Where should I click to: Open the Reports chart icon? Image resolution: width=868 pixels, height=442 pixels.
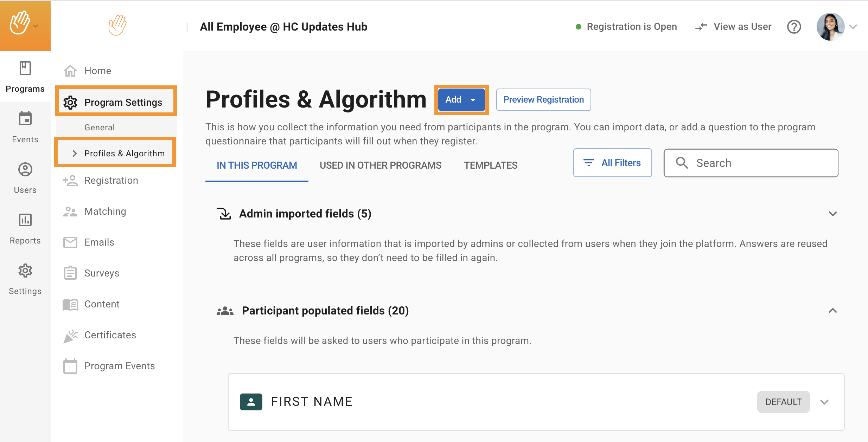click(x=25, y=220)
